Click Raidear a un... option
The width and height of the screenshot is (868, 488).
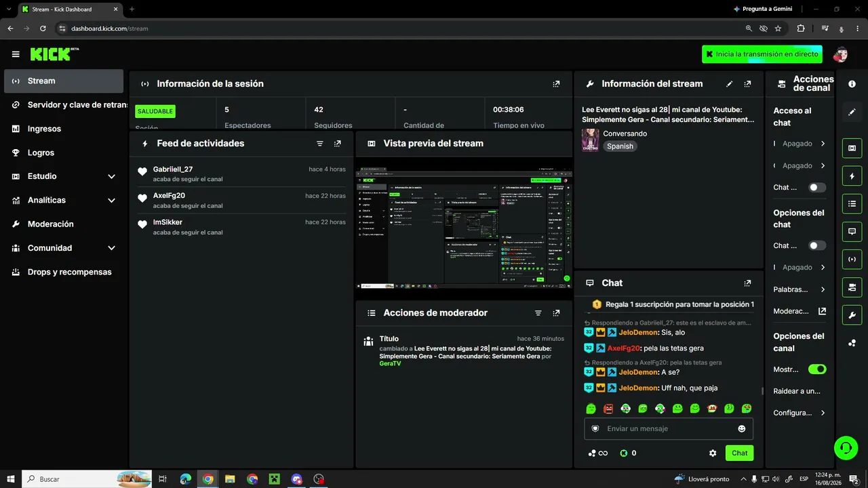tap(797, 391)
